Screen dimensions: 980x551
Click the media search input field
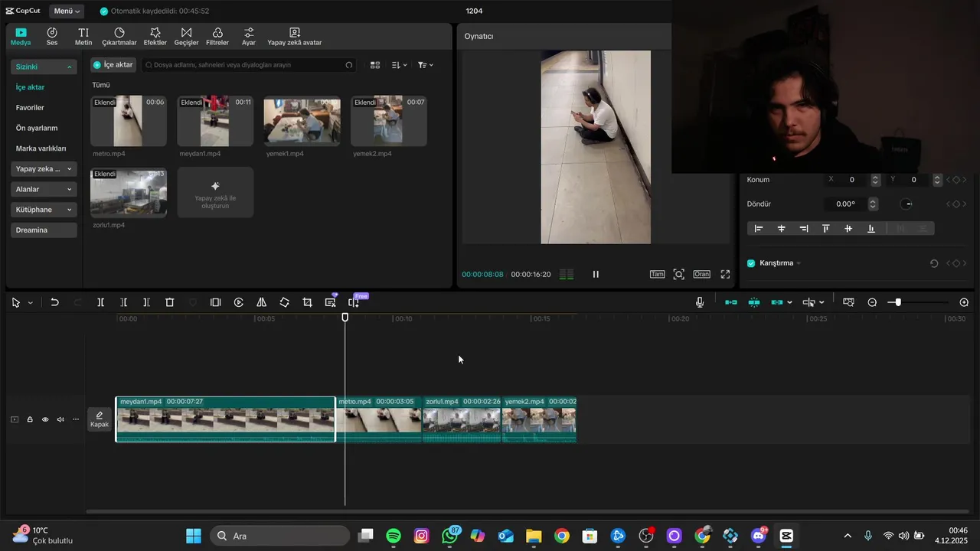pos(249,65)
